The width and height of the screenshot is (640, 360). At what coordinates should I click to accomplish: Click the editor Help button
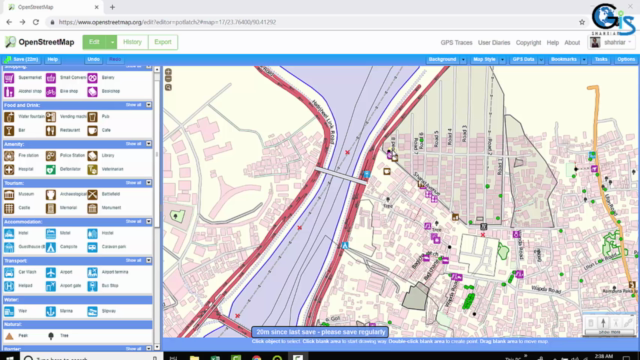tap(53, 60)
